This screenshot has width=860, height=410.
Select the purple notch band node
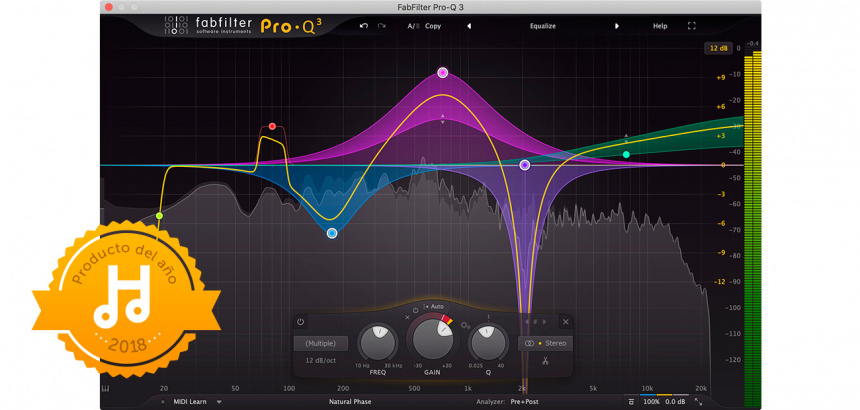pos(525,165)
